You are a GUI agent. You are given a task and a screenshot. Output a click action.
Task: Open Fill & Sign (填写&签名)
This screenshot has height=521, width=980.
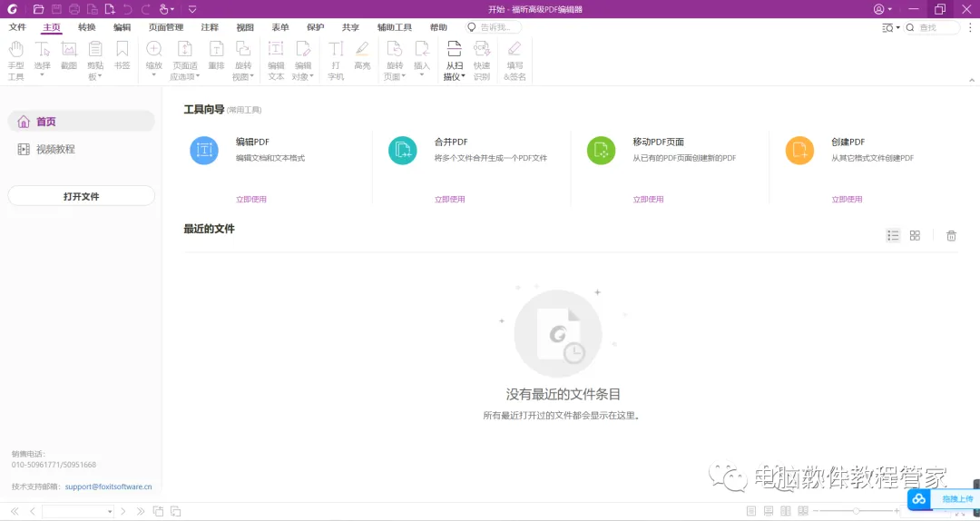pos(515,62)
